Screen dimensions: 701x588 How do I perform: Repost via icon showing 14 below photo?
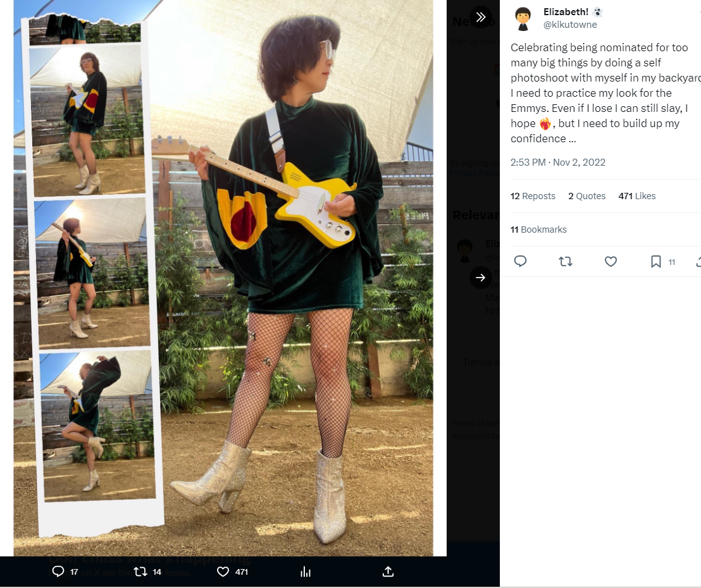pos(147,572)
